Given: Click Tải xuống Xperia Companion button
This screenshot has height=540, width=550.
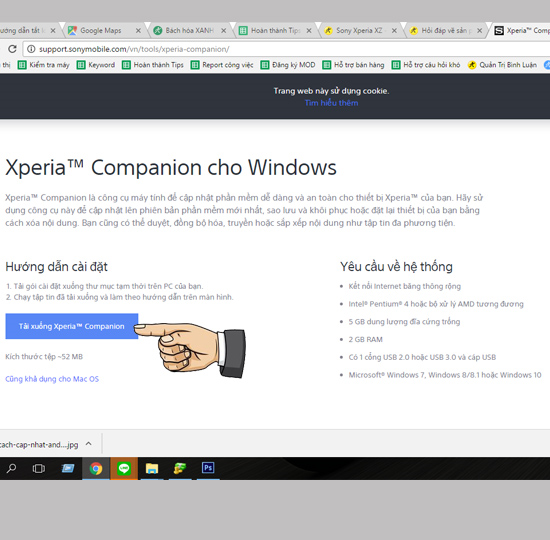Looking at the screenshot, I should click(x=72, y=326).
